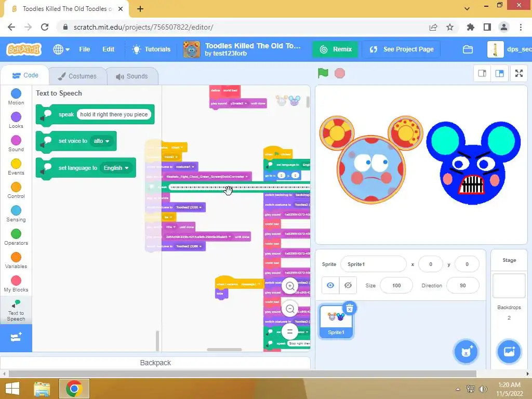Viewport: 532px width, 399px height.
Task: Switch to the Code tab
Action: 25,75
